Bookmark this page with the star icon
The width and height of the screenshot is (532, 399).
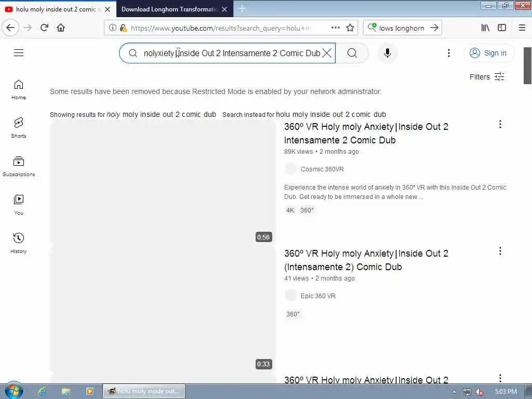tap(350, 28)
